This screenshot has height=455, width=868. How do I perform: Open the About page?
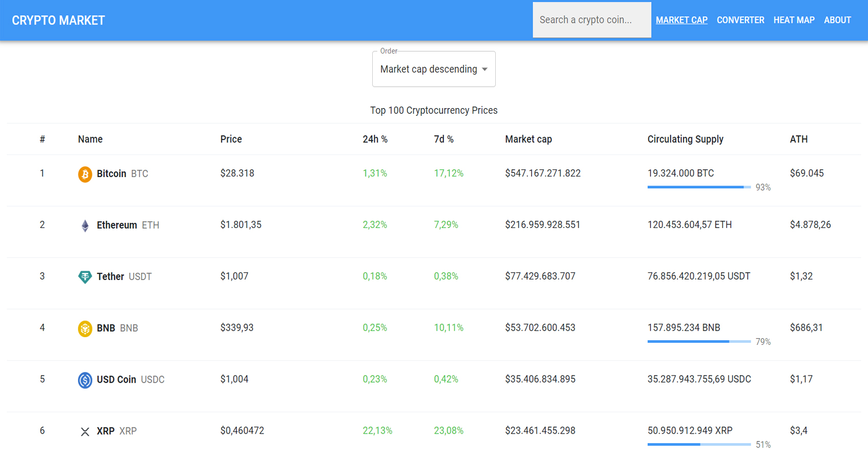pos(837,20)
